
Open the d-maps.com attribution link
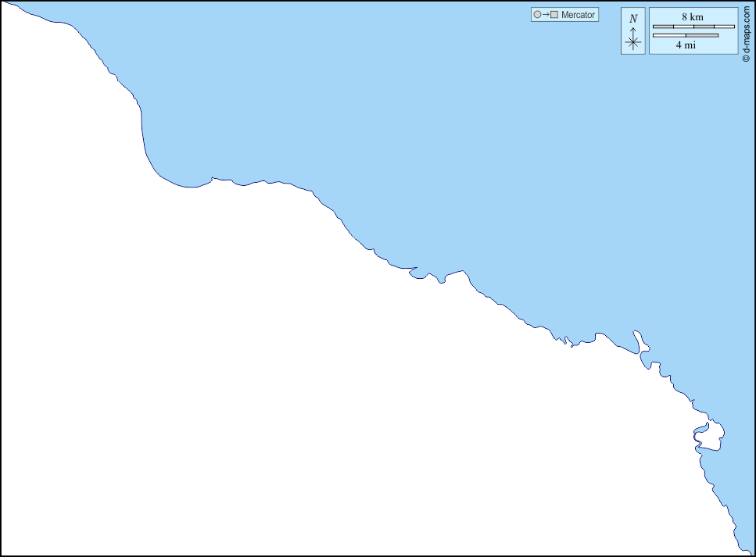click(746, 28)
